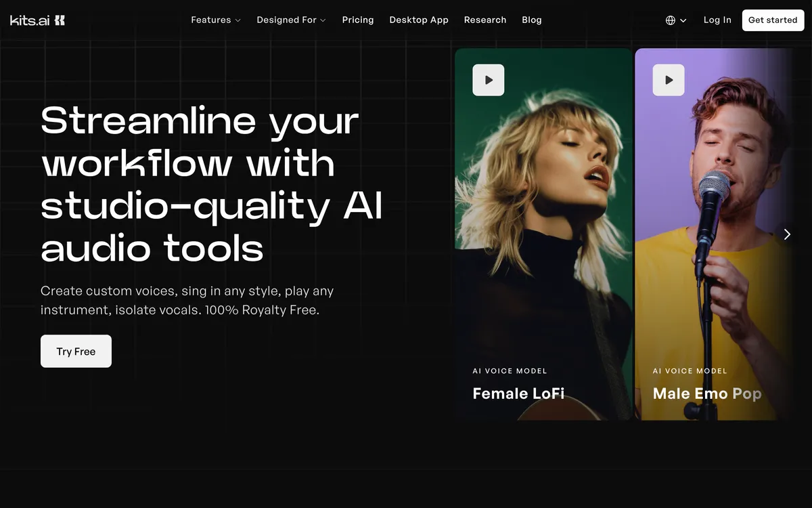
Task: Click the kits.ai logo icon
Action: 60,20
